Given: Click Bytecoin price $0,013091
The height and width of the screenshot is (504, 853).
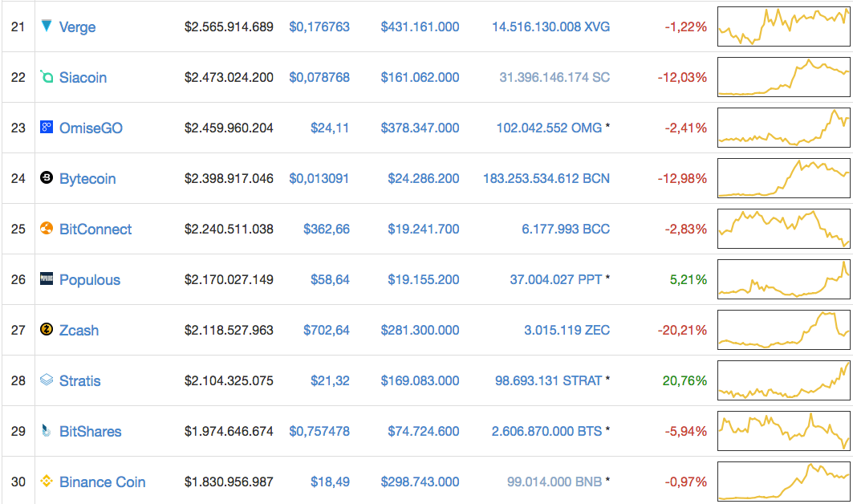Looking at the screenshot, I should tap(319, 178).
